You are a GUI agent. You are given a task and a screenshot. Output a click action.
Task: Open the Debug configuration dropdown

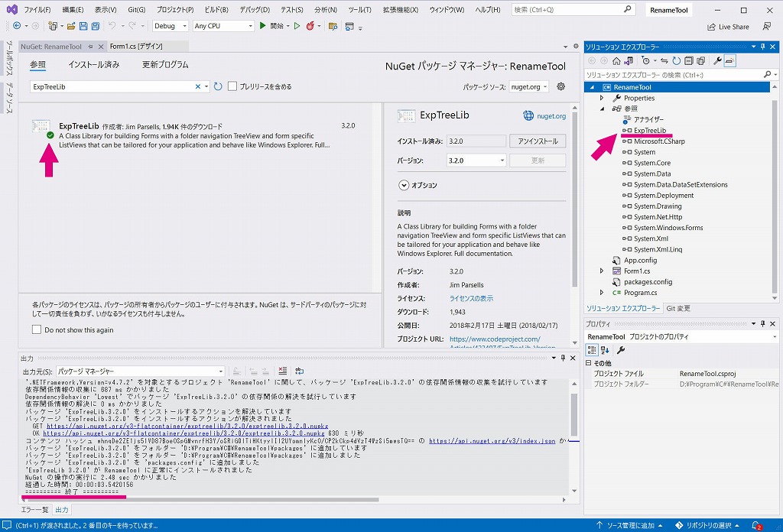171,26
